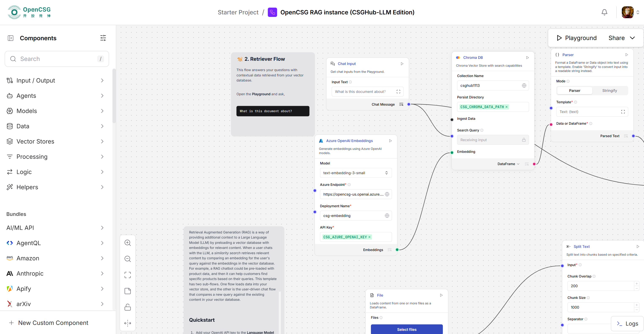This screenshot has height=334, width=644.
Task: Select Parser mode in Parser node
Action: [x=574, y=91]
